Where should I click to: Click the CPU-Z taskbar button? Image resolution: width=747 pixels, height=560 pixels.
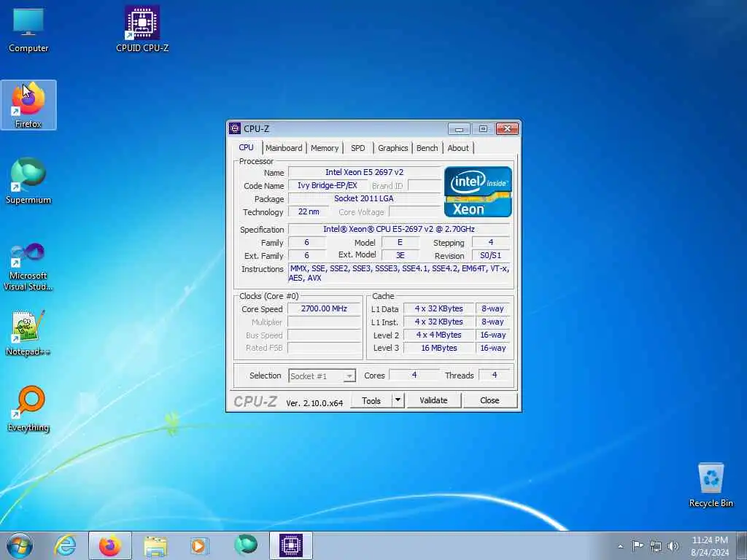pyautogui.click(x=290, y=545)
